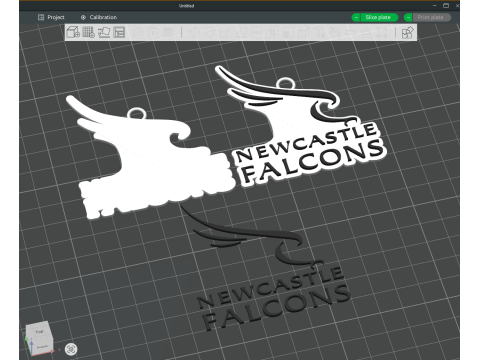Select the Move tool
480x360 pixels.
click(x=195, y=32)
